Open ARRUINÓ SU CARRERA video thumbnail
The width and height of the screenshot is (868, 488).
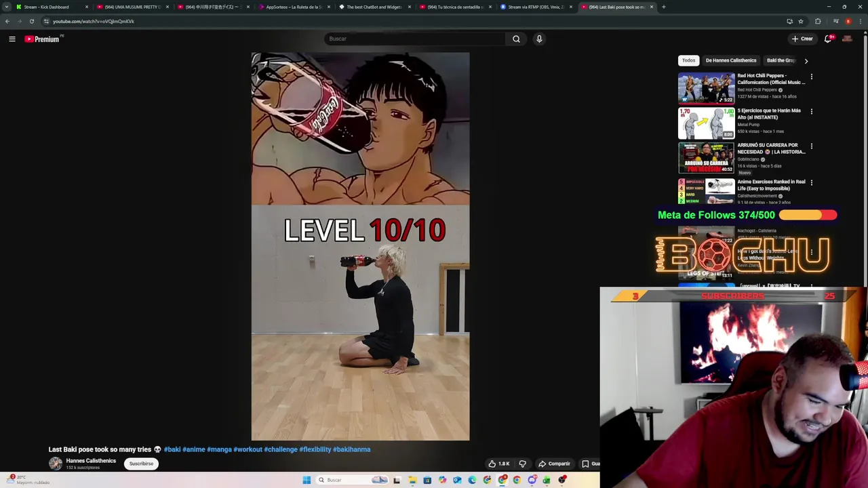click(706, 157)
